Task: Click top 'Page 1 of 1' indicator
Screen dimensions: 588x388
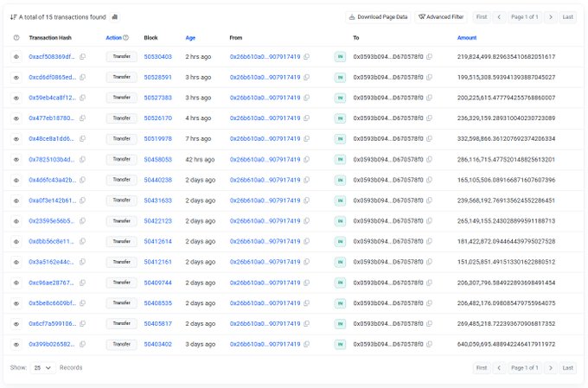Action: click(x=525, y=17)
